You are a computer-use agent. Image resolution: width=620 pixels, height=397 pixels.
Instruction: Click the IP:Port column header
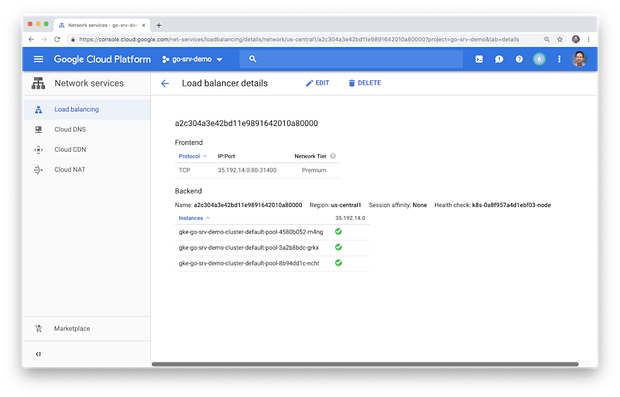point(226,156)
